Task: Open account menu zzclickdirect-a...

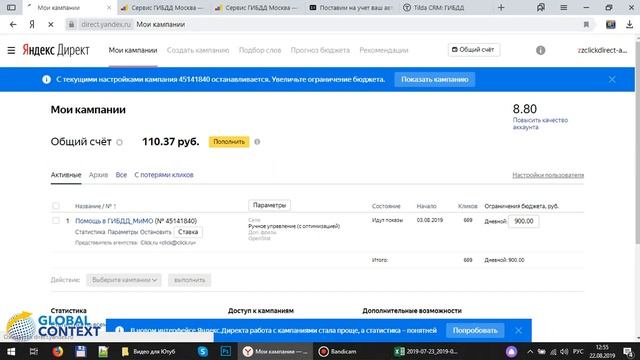Action: point(602,50)
